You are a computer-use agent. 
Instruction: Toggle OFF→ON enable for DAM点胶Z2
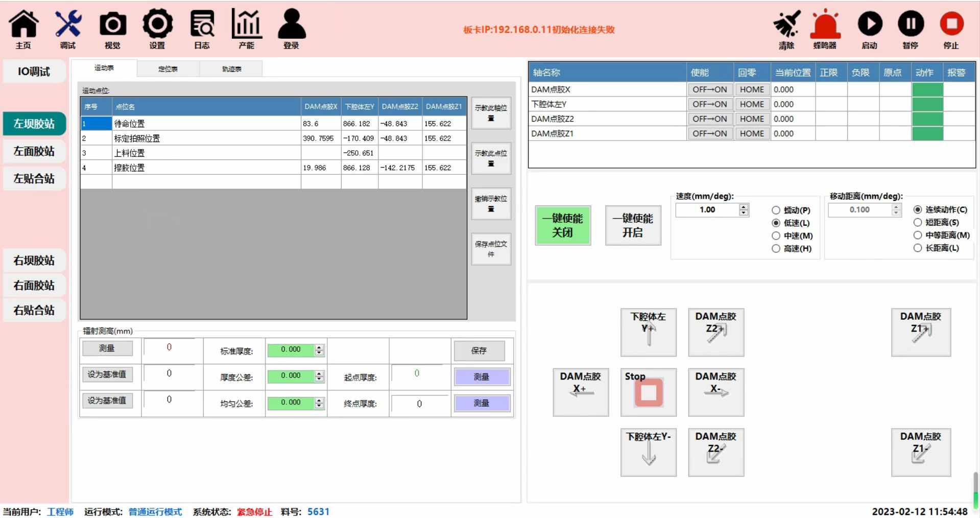710,119
